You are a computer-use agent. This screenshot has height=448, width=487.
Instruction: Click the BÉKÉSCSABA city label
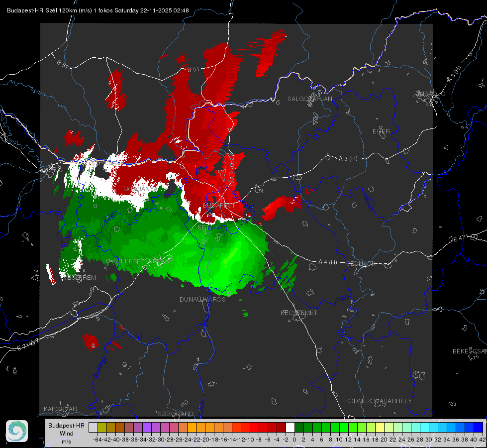470,351
